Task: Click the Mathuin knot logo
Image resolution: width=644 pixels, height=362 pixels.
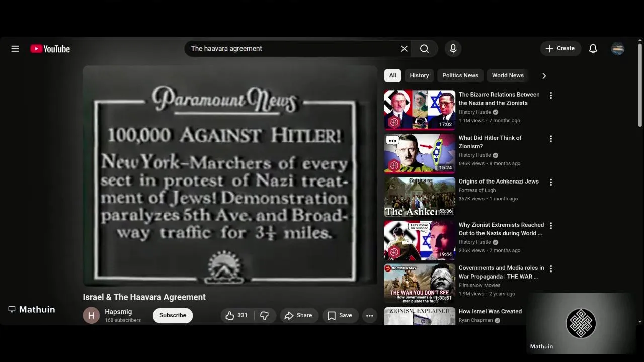Action: pyautogui.click(x=581, y=323)
